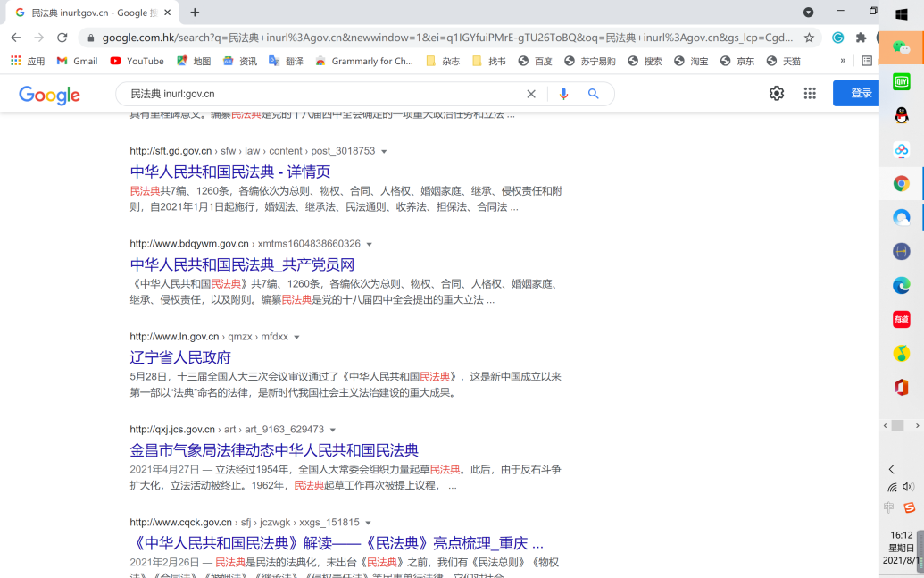The height and width of the screenshot is (578, 924).
Task: Open the Sogou input tray icon
Action: pyautogui.click(x=909, y=507)
